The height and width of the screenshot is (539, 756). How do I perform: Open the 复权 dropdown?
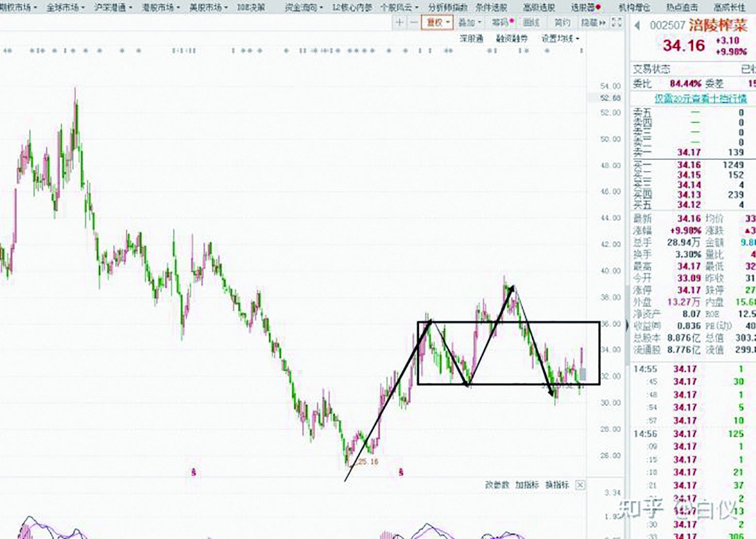[x=437, y=23]
